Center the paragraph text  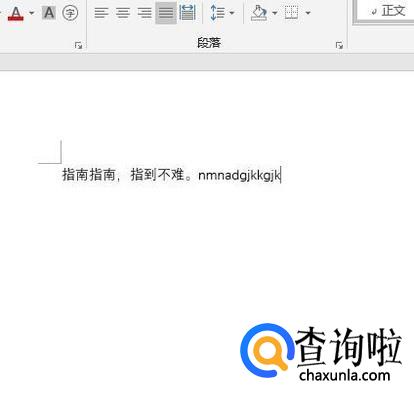123,13
